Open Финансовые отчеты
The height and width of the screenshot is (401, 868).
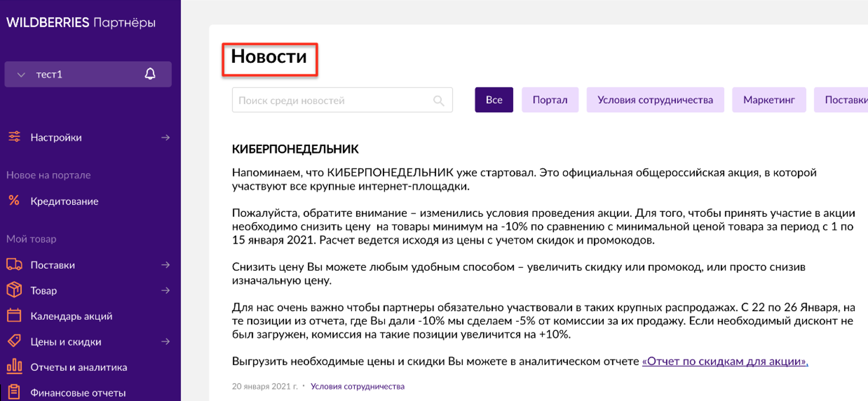(78, 393)
